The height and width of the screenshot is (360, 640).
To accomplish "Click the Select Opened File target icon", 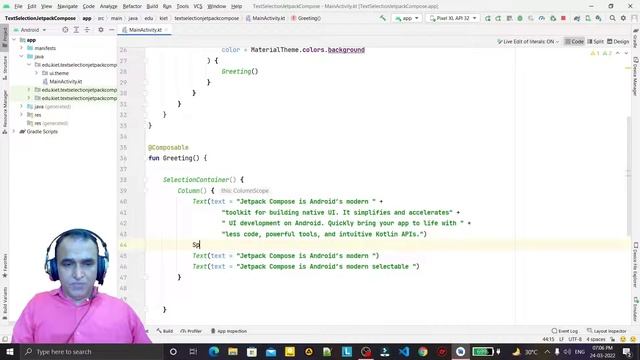I will tap(65, 30).
